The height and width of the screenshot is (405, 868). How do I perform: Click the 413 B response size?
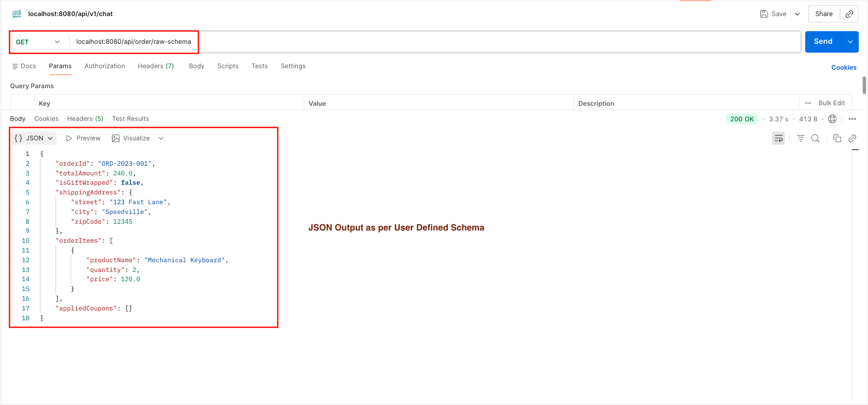coord(808,119)
